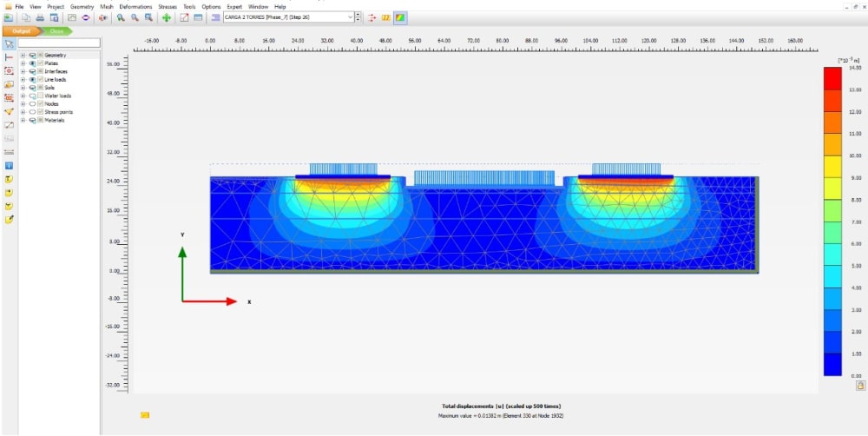Open the CARGA 2 TORRES phase dropdown
This screenshot has height=436, width=868.
tap(351, 17)
